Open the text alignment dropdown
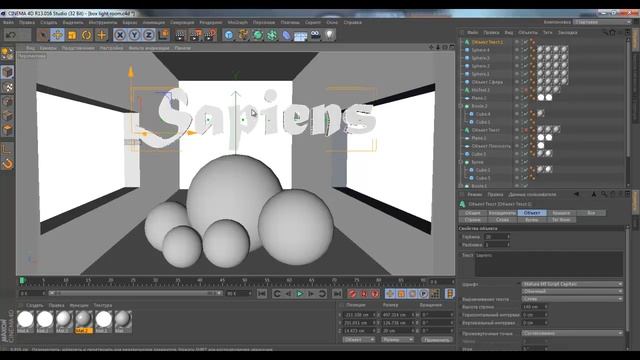640x360 pixels. (572, 299)
